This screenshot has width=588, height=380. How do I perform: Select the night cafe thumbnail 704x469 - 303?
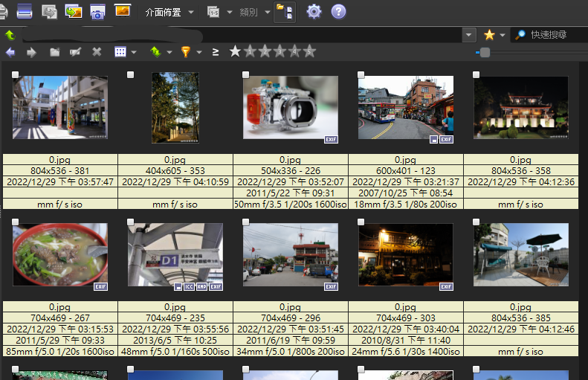(x=406, y=255)
